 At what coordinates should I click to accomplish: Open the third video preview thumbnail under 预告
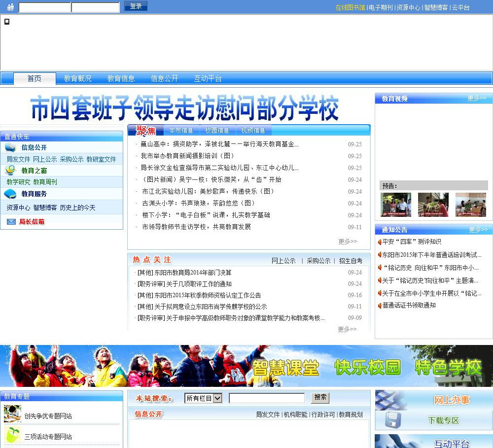(471, 205)
